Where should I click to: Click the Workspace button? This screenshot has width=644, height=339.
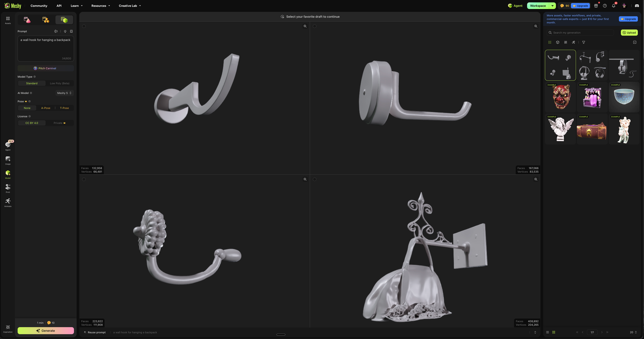[x=538, y=6]
